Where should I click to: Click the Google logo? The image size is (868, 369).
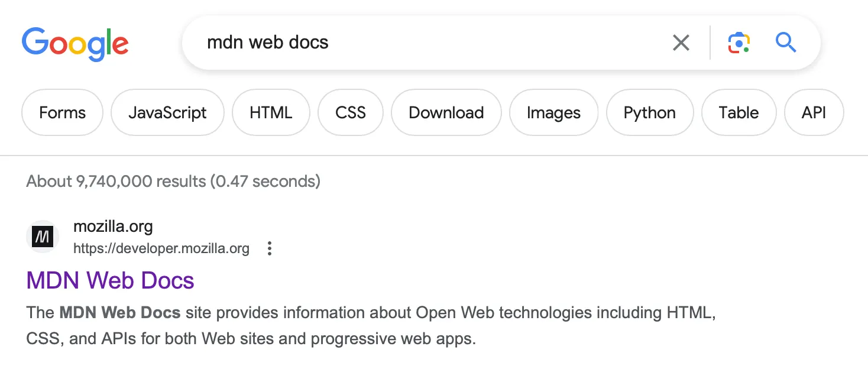point(75,43)
